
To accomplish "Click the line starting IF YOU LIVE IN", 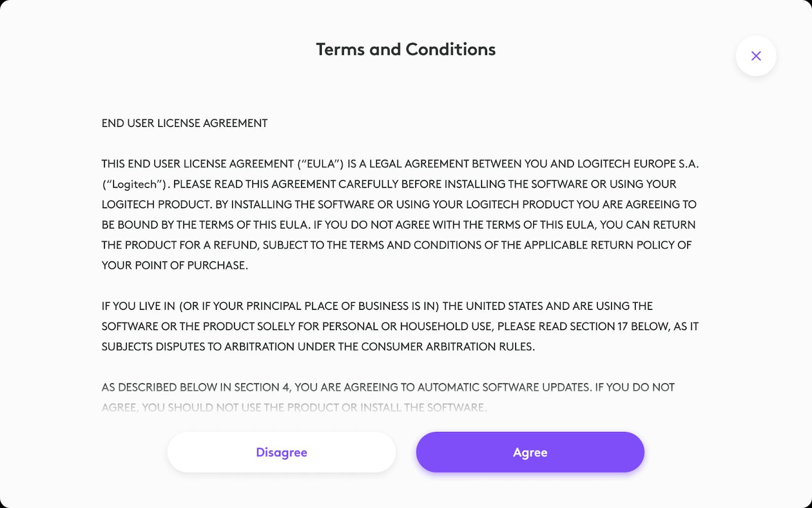I will point(377,306).
